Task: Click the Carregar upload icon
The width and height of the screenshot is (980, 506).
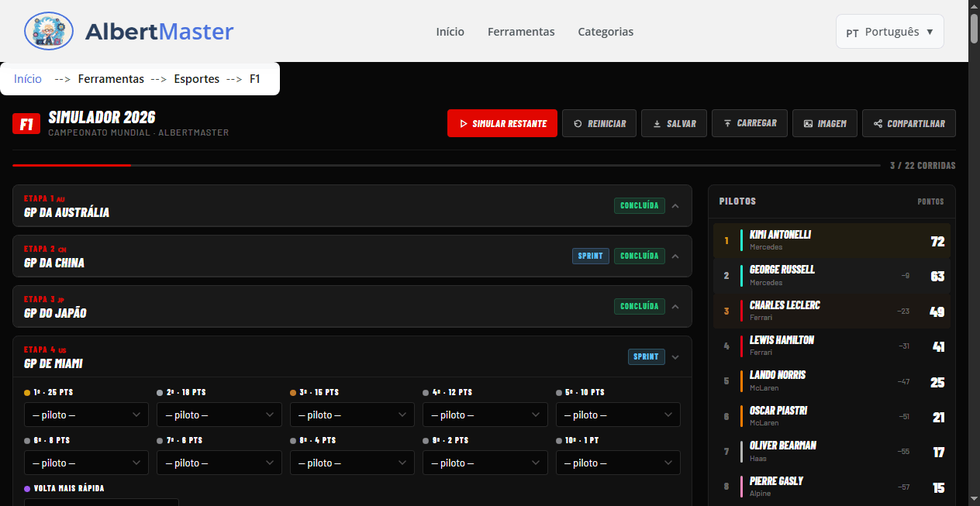Action: [726, 122]
